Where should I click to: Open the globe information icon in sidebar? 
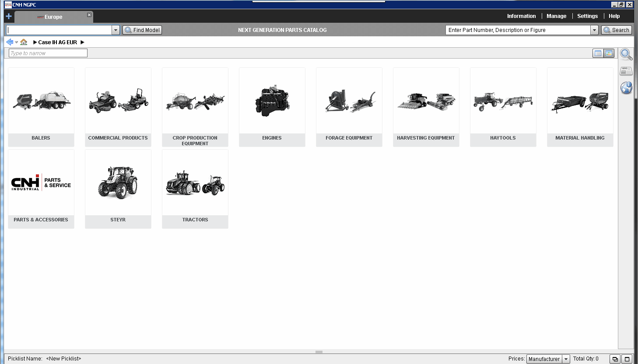626,87
